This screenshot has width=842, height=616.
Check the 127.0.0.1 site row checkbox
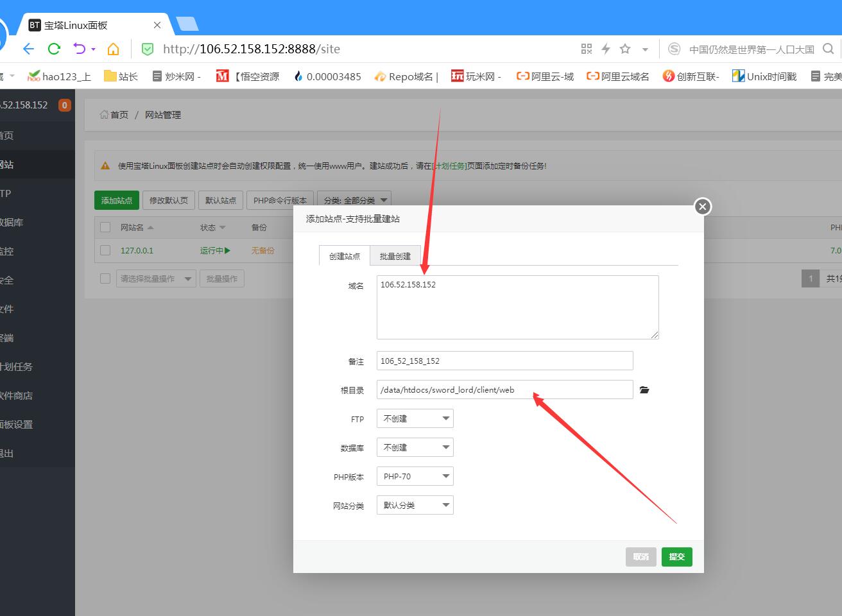click(105, 250)
